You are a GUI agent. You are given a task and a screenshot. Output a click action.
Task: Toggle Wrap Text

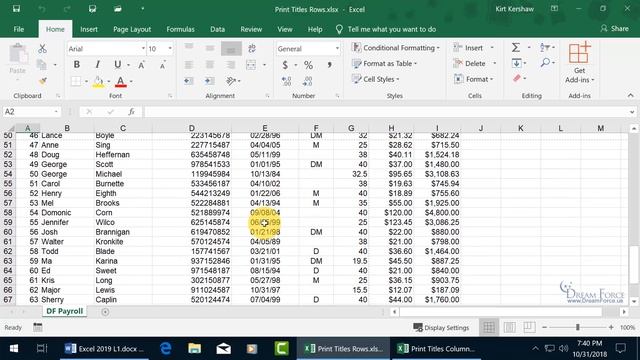[252, 49]
